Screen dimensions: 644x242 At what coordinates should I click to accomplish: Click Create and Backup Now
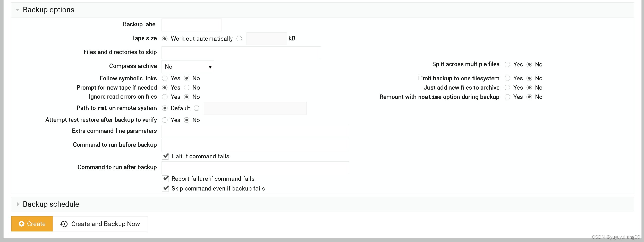point(105,224)
